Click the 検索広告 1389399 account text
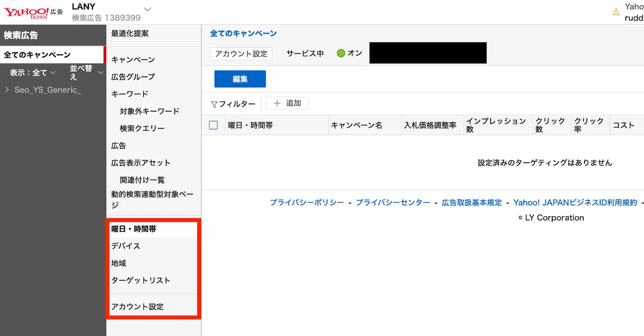The height and width of the screenshot is (336, 644). [x=106, y=18]
